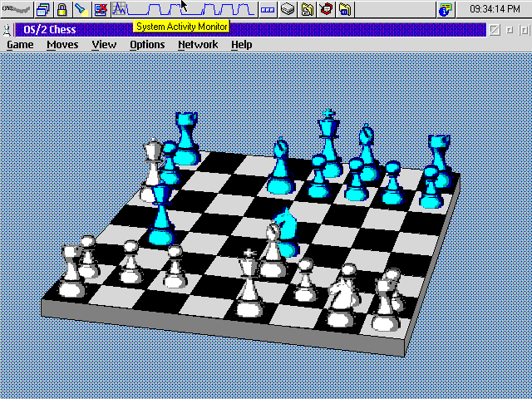Open the OS/2 Warp menu button
Screen dimensions: 532x399
(x=17, y=9)
